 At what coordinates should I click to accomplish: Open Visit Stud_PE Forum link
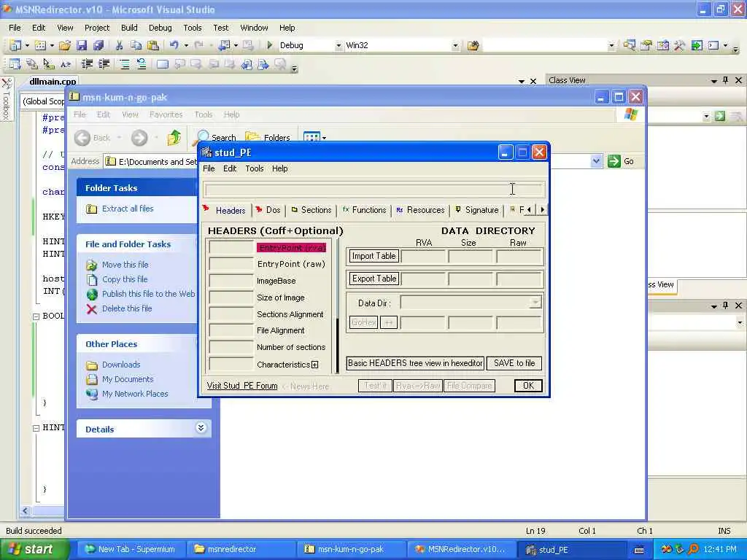(x=242, y=386)
